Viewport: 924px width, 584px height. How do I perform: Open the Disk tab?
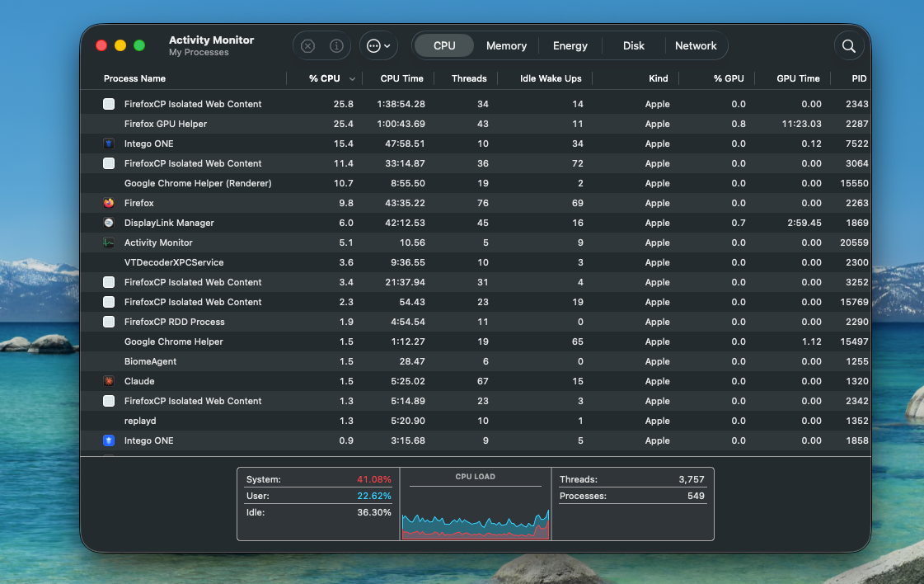point(634,46)
